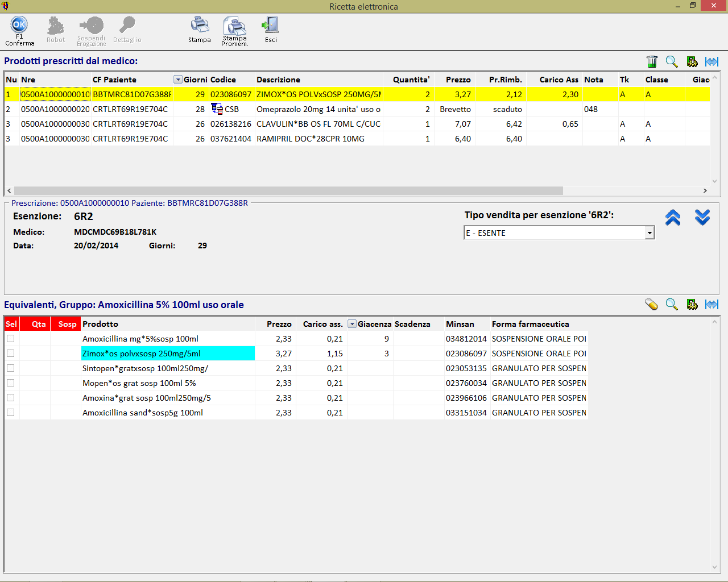Click the Sospendi Erogazione icon
This screenshot has height=582, width=728.
[92, 25]
